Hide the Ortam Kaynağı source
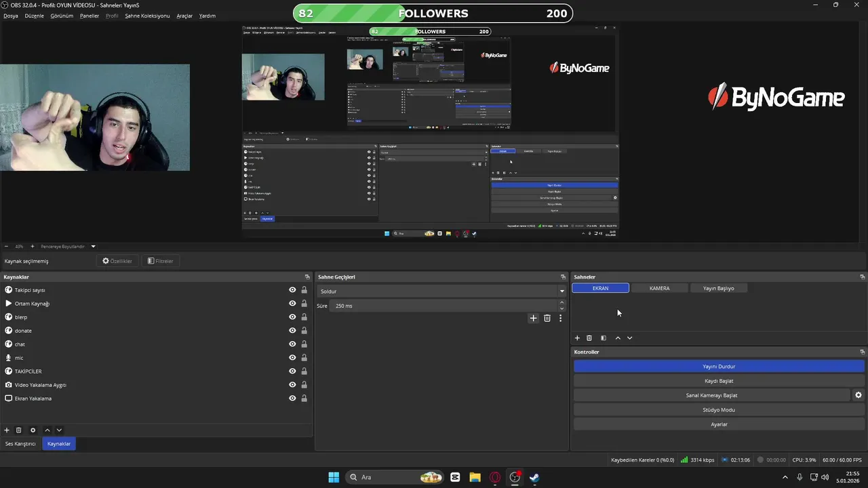 (x=292, y=304)
